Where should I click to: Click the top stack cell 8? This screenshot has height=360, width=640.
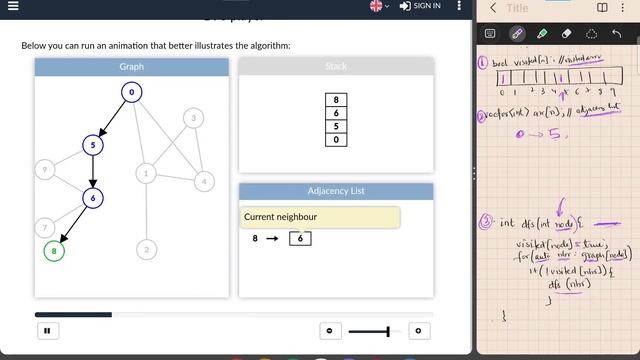pyautogui.click(x=336, y=100)
